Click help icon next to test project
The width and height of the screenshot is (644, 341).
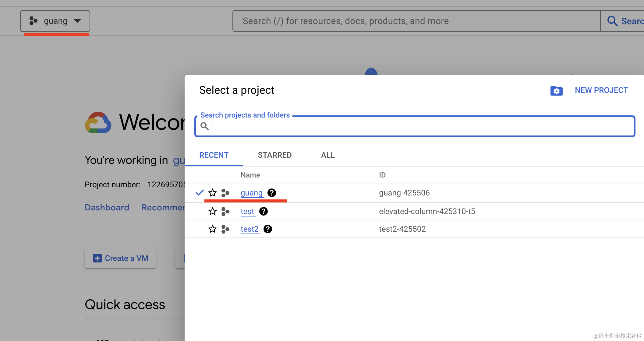tap(264, 211)
